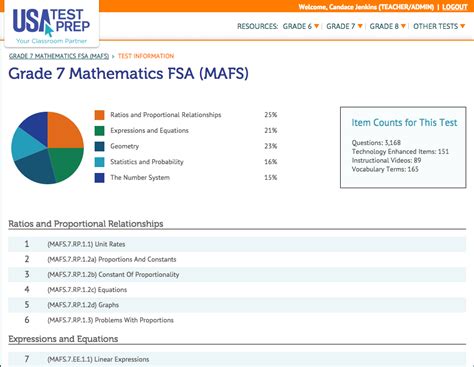Click the 23% value in the legend
Viewport: 474px width, 367px height.
click(x=271, y=146)
